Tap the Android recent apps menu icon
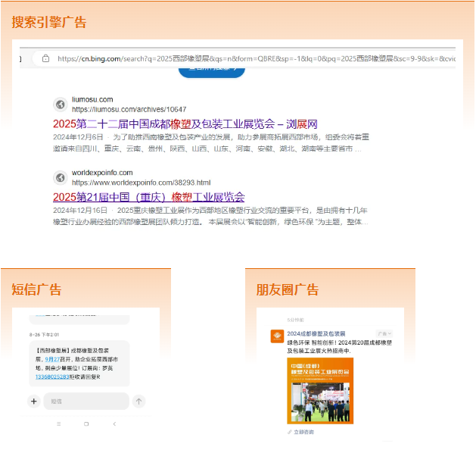 pyautogui.click(x=59, y=424)
